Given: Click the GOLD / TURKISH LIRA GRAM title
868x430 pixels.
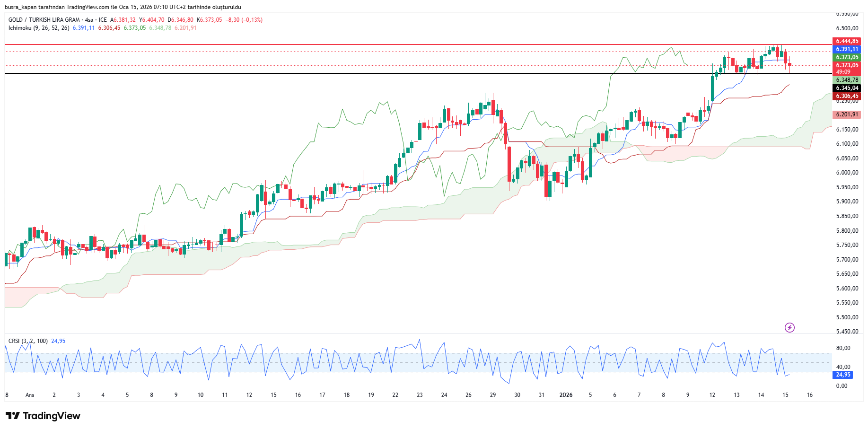Looking at the screenshot, I should coord(44,20).
